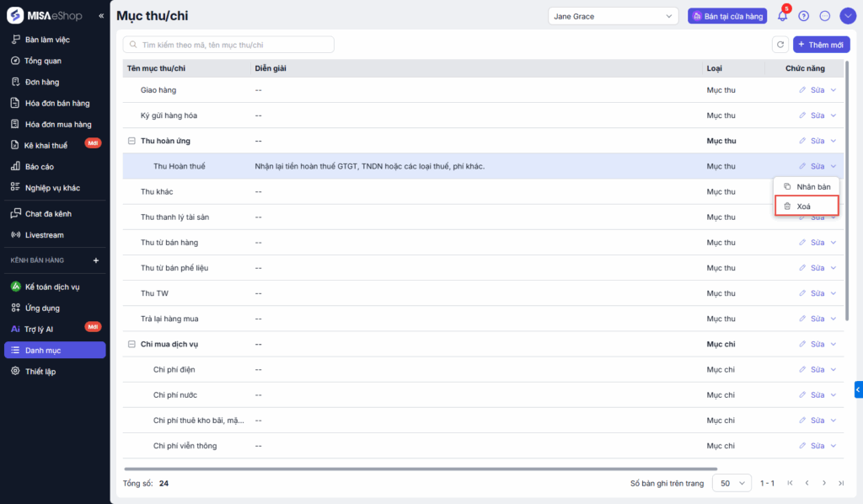The image size is (863, 504).
Task: Open action chevron in Thu từ bán hàng row
Action: pos(834,242)
